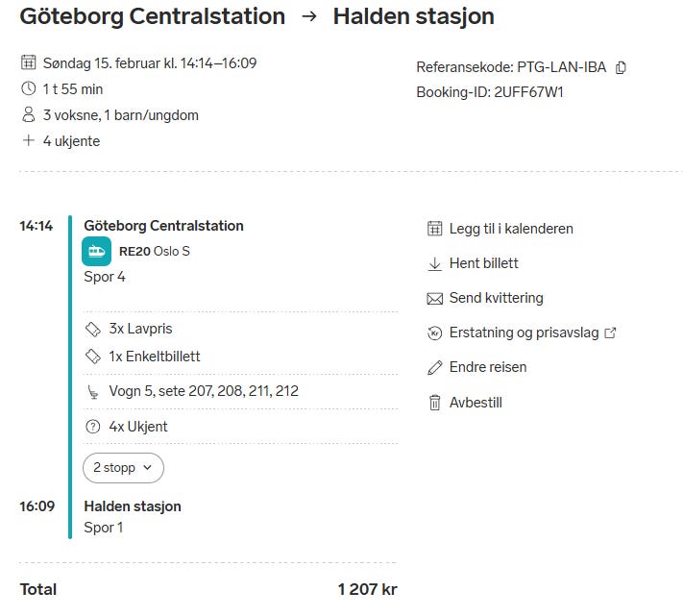
Task: Click the 1x Enkeltbillett ticket row
Action: coord(155,357)
